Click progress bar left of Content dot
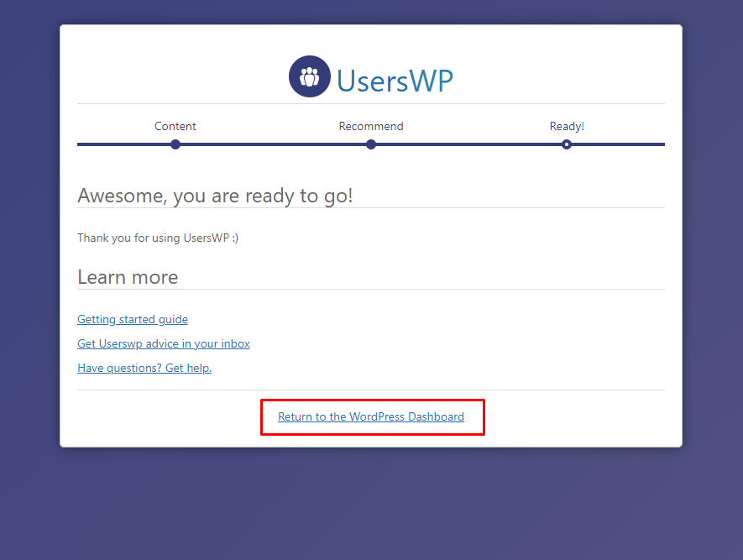The image size is (743, 560). click(124, 144)
